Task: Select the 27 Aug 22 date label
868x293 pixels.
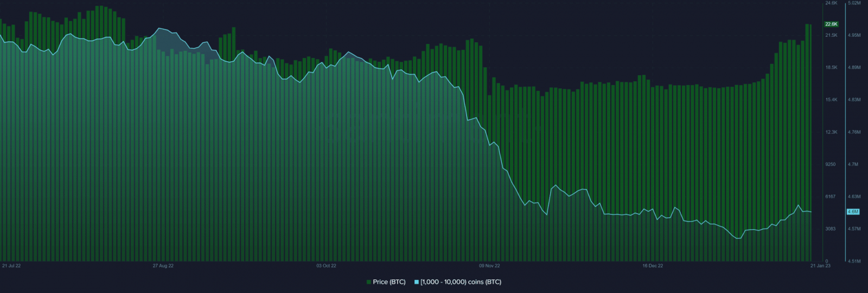Action: coord(163,266)
